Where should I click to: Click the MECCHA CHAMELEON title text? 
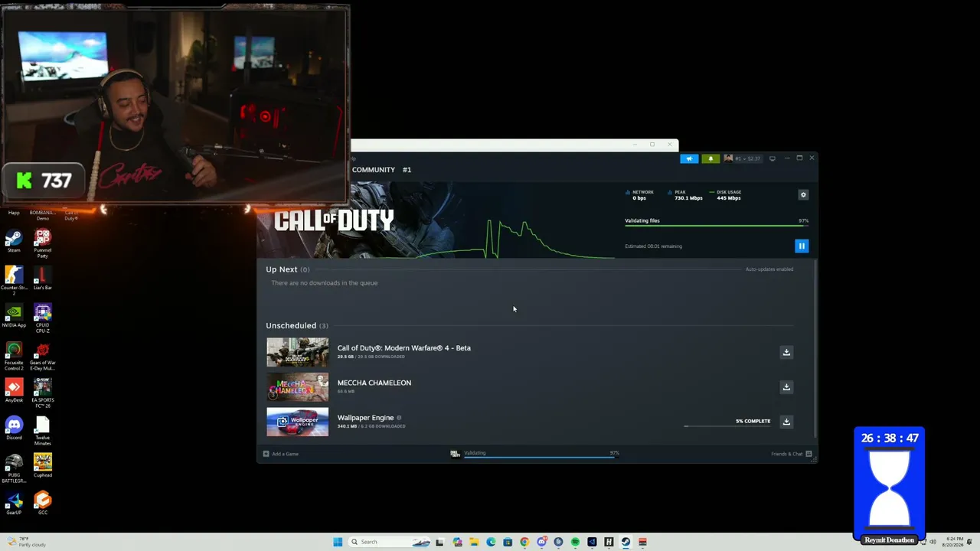(x=374, y=383)
